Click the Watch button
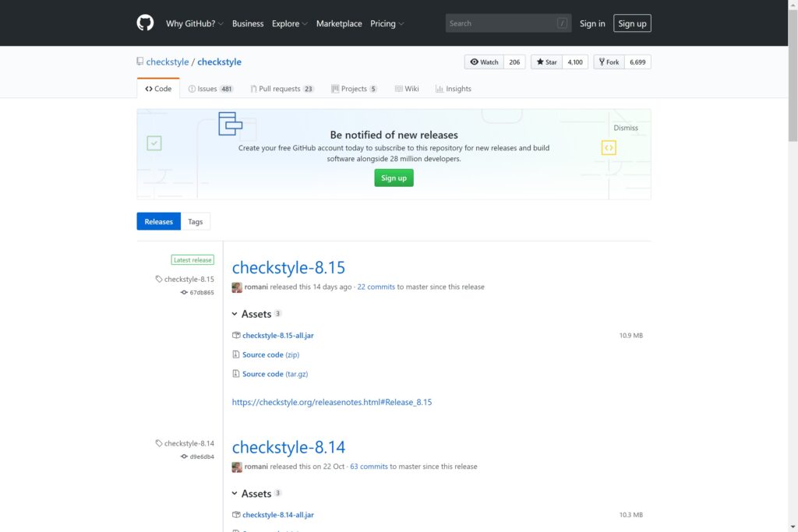This screenshot has width=798, height=532. (484, 62)
